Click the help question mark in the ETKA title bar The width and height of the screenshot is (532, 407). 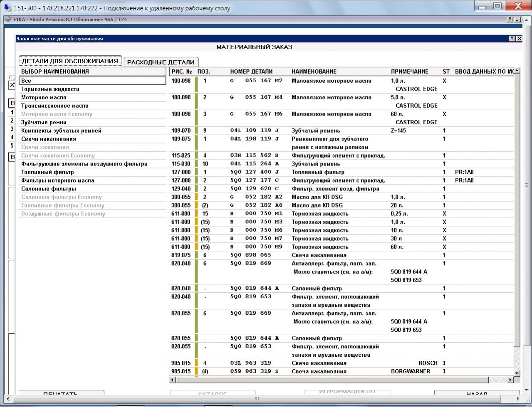(x=510, y=20)
